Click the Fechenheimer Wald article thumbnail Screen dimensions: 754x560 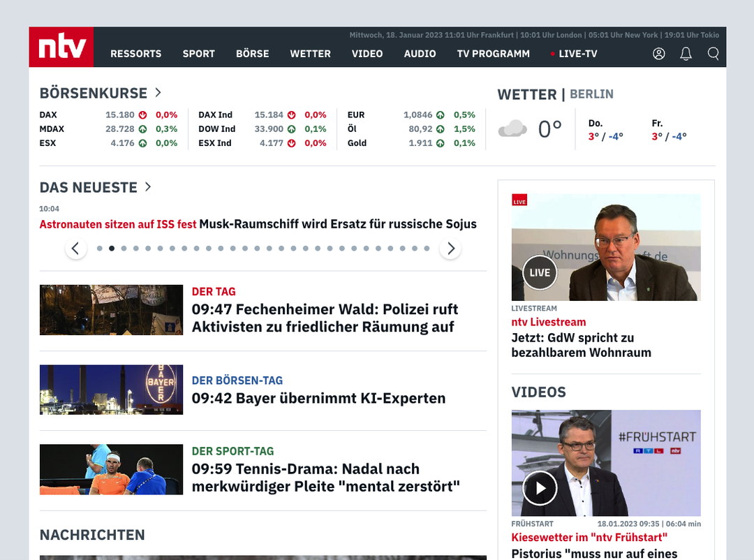pos(111,310)
